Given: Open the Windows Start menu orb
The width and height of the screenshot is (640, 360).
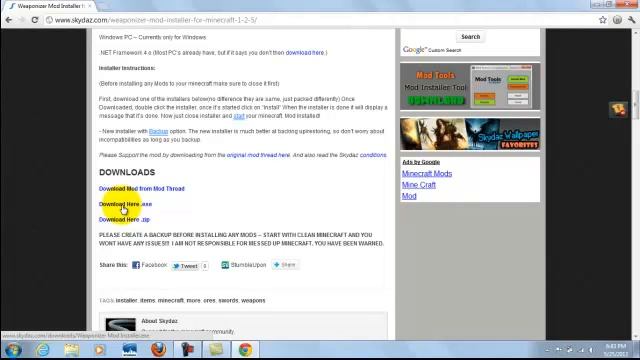Looking at the screenshot, I should click(13, 350).
